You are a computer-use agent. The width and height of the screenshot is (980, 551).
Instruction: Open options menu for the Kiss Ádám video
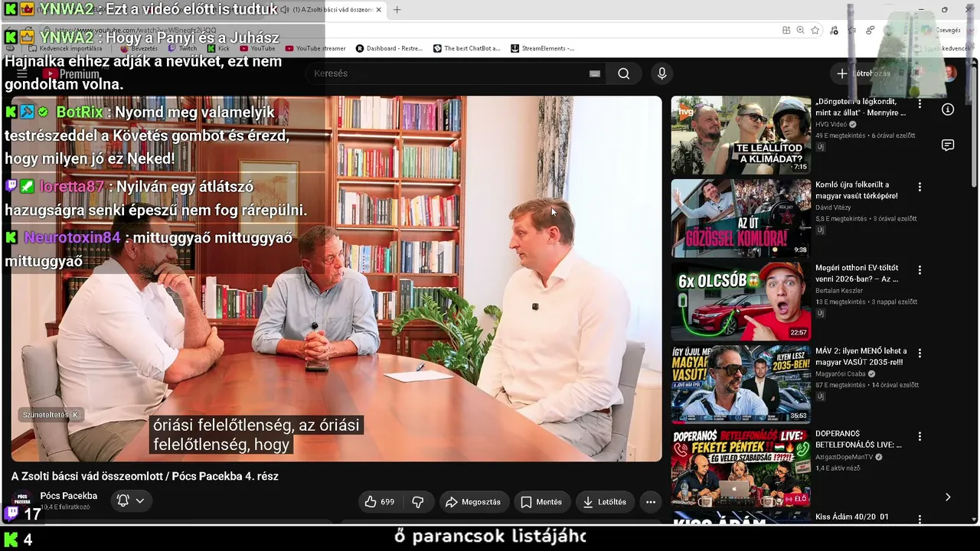pos(920,519)
